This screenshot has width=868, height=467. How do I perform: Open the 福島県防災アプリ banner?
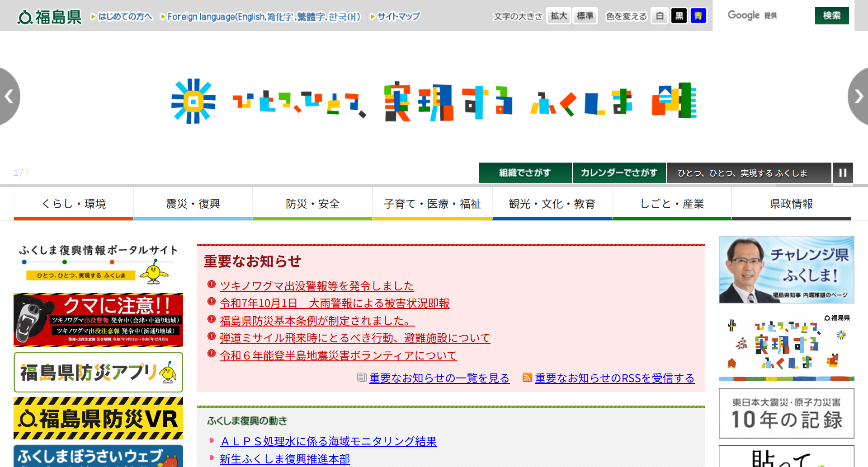pos(98,372)
